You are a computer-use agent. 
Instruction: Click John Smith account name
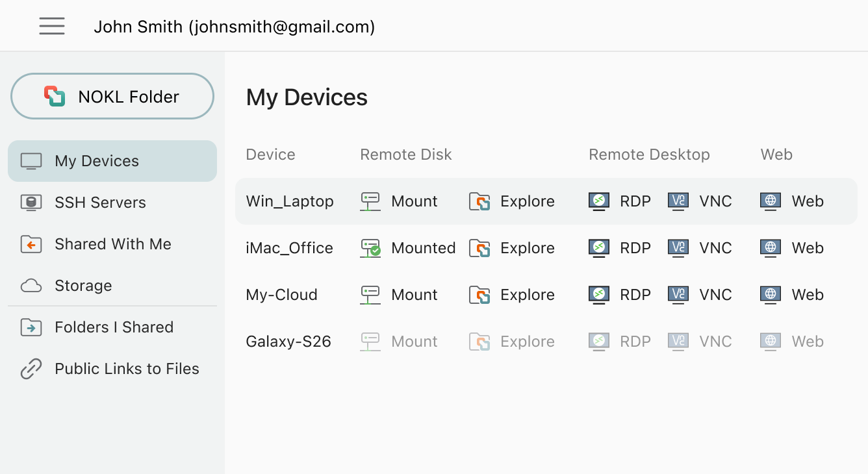coord(235,27)
